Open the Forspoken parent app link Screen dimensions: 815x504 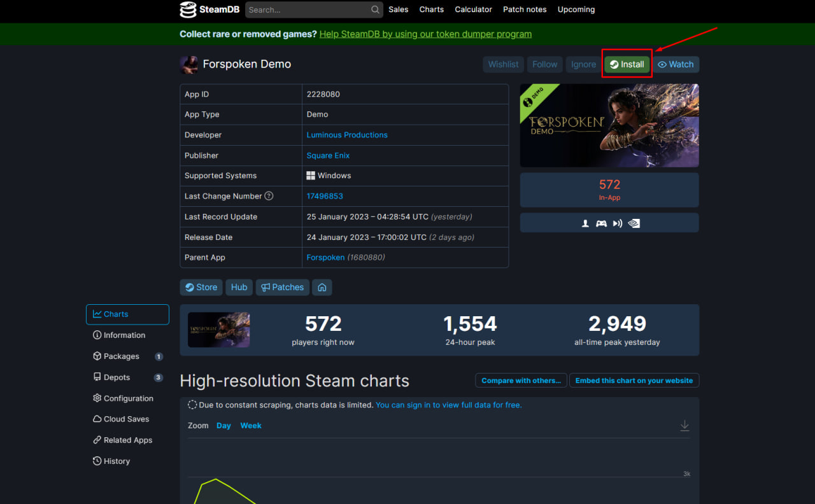point(325,257)
